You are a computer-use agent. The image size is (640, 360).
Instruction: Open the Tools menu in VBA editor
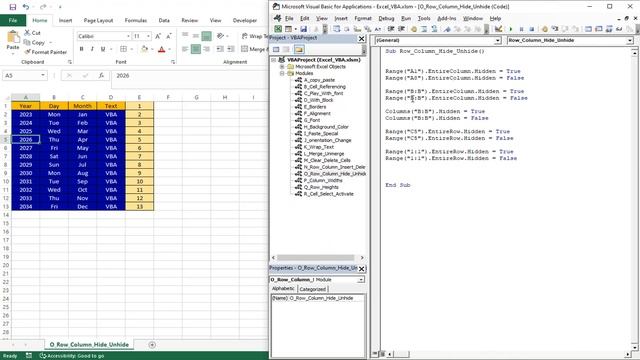coord(424,18)
